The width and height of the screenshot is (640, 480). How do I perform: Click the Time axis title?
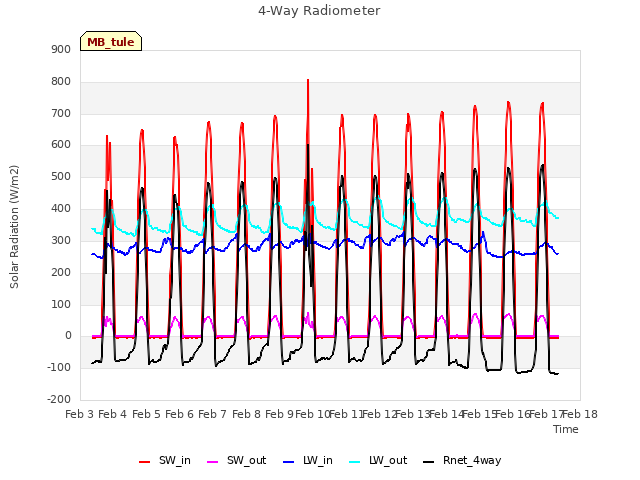[566, 429]
